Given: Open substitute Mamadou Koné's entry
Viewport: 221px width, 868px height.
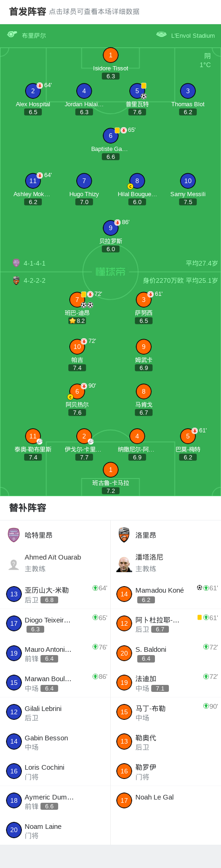Looking at the screenshot, I should (x=166, y=594).
